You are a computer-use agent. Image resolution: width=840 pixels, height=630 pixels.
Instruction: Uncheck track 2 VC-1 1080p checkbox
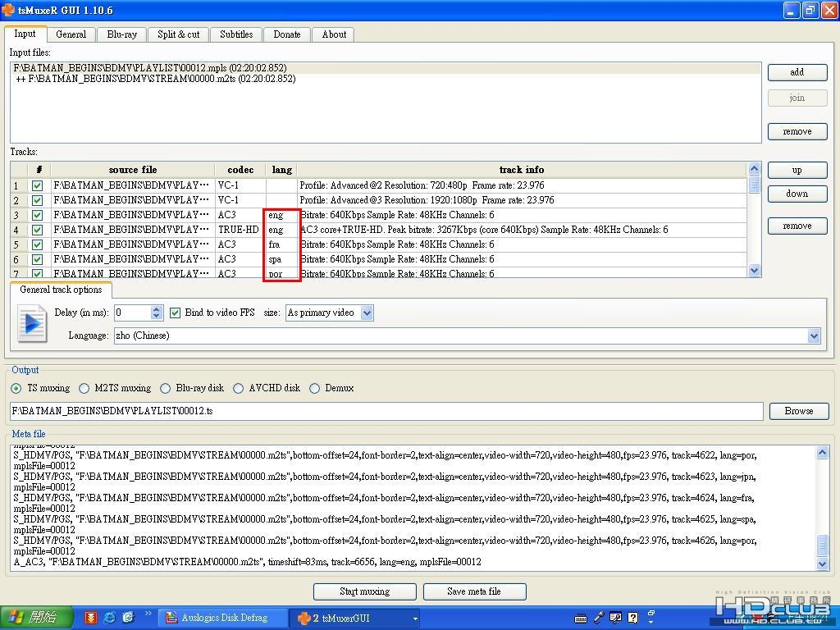[37, 200]
